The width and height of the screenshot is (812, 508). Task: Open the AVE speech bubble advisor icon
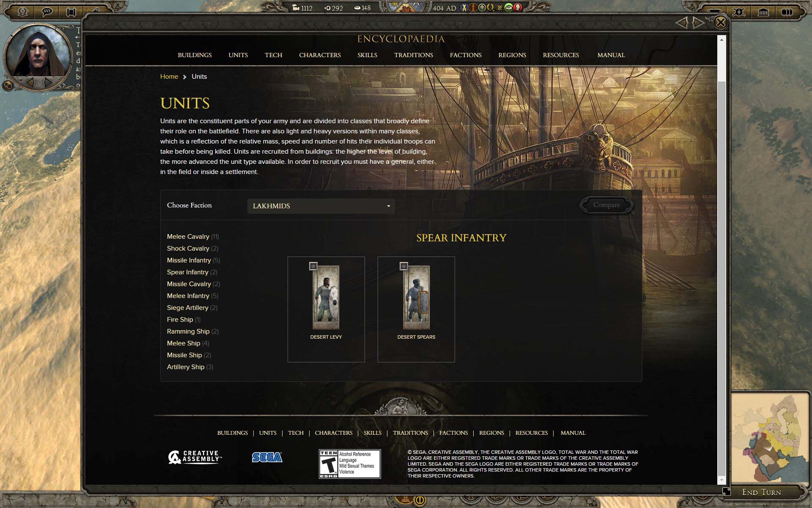[47, 11]
